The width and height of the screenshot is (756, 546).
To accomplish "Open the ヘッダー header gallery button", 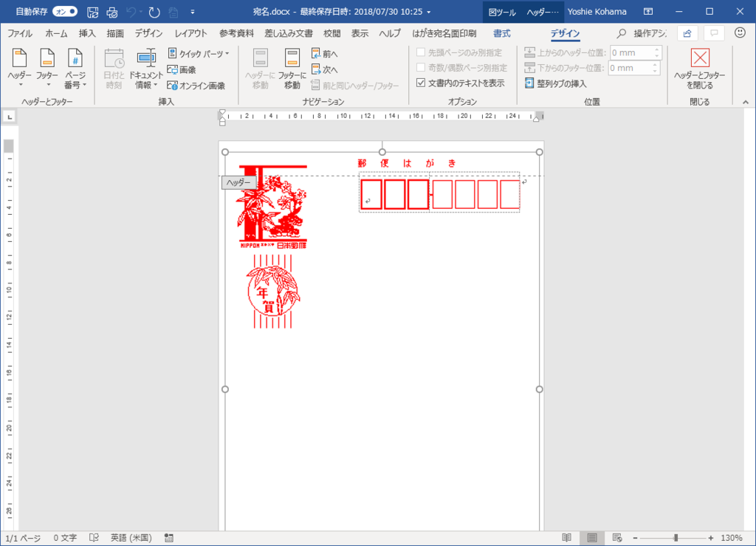I will [x=20, y=68].
